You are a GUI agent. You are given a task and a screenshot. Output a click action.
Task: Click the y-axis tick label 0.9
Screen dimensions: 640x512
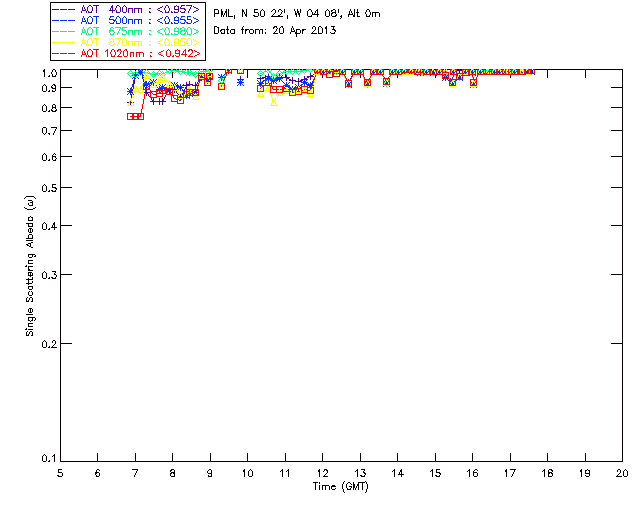49,88
